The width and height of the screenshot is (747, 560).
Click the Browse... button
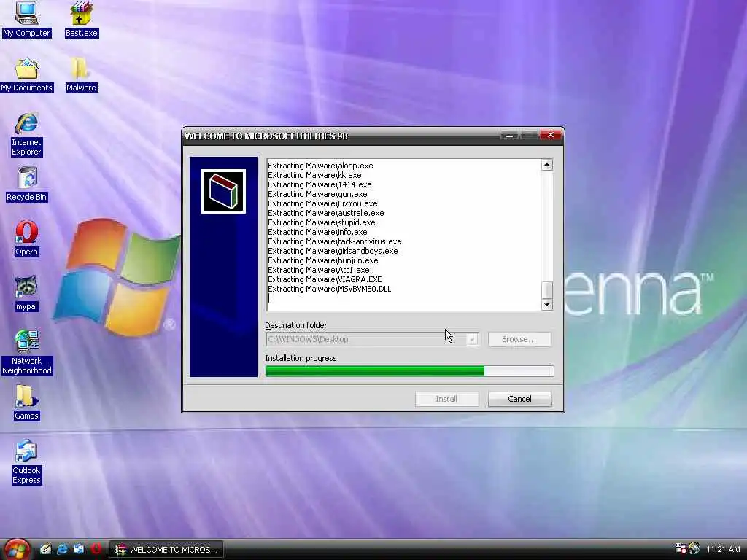point(519,340)
